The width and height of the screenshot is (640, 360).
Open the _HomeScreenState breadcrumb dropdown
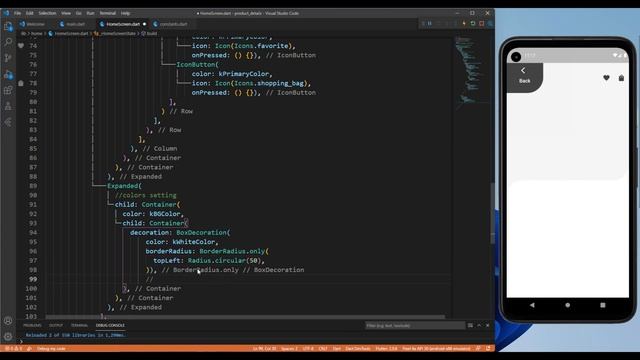(x=115, y=33)
